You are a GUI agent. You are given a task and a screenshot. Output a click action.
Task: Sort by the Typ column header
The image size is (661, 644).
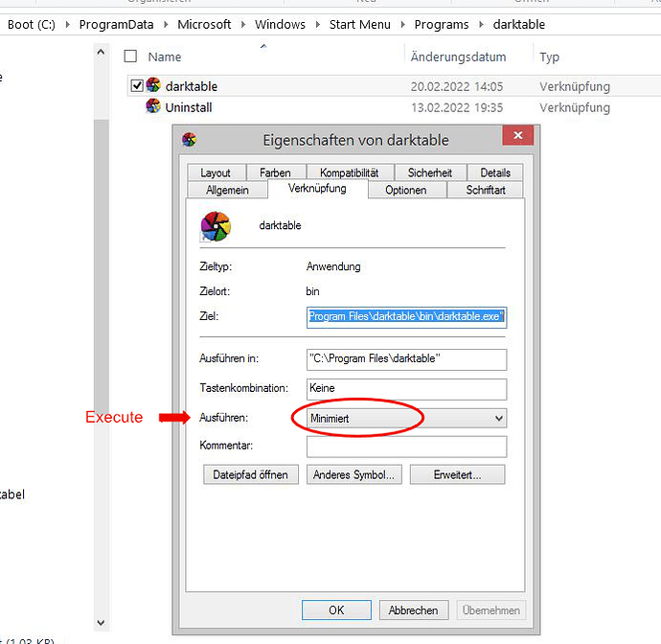tap(549, 57)
